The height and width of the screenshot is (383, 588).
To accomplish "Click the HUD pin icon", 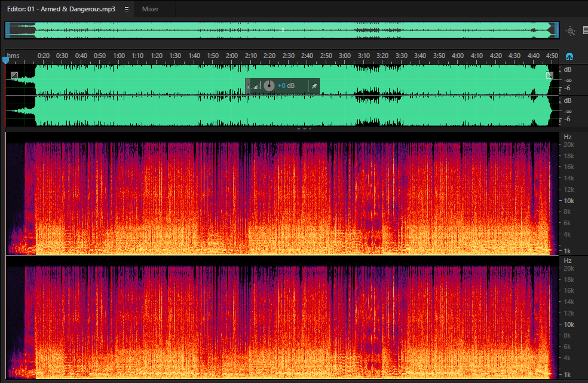I will click(314, 86).
